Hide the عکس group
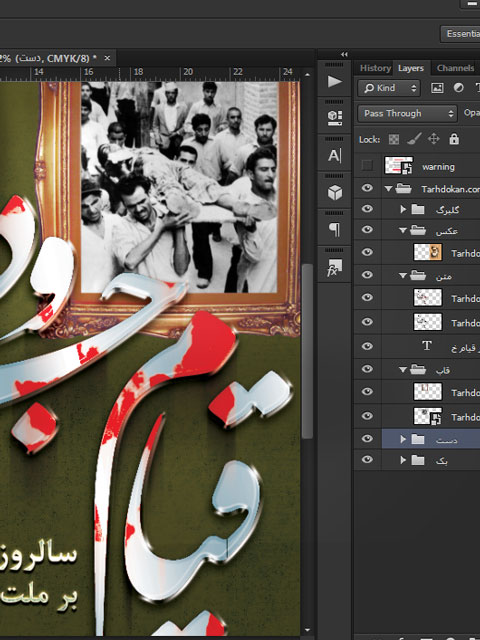Image resolution: width=480 pixels, height=640 pixels. point(367,229)
